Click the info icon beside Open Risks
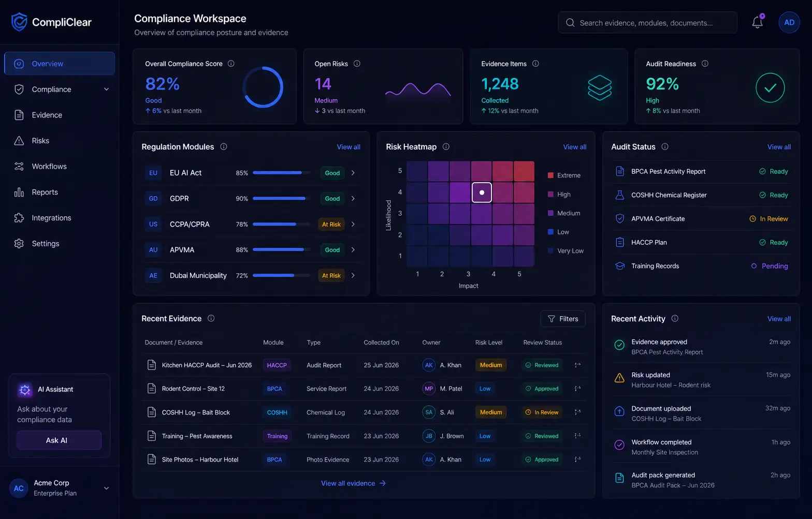 click(357, 64)
